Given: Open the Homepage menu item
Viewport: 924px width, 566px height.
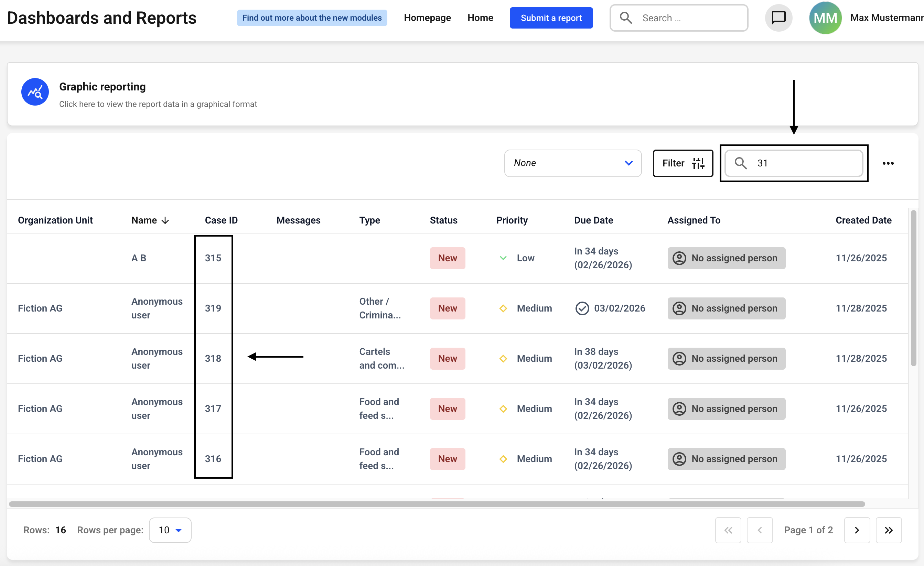Looking at the screenshot, I should [427, 18].
